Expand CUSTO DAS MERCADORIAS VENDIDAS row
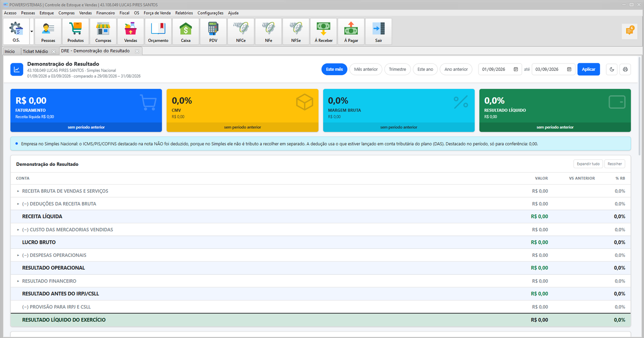The image size is (644, 338). [x=18, y=230]
